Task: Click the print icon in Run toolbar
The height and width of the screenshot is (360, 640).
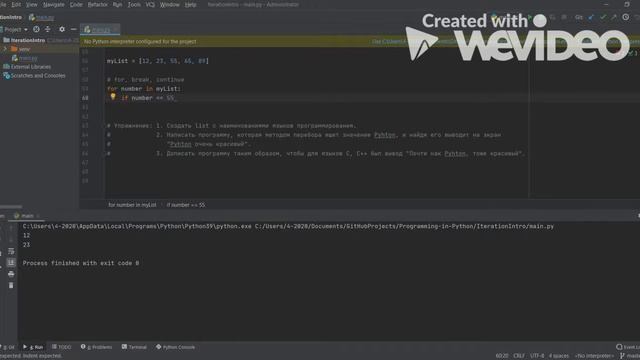Action: pyautogui.click(x=11, y=274)
